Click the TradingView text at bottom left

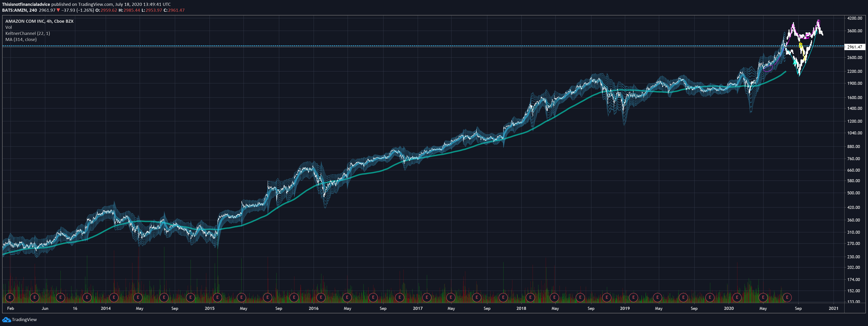(24, 320)
